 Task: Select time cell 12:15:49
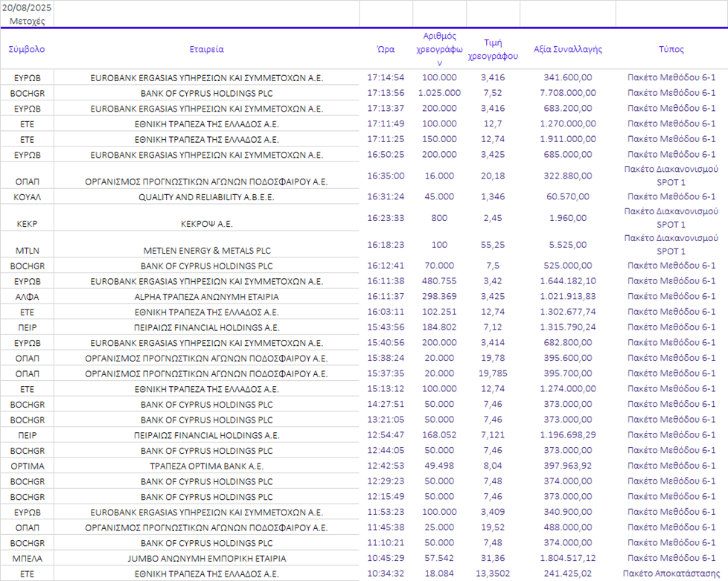(386, 496)
